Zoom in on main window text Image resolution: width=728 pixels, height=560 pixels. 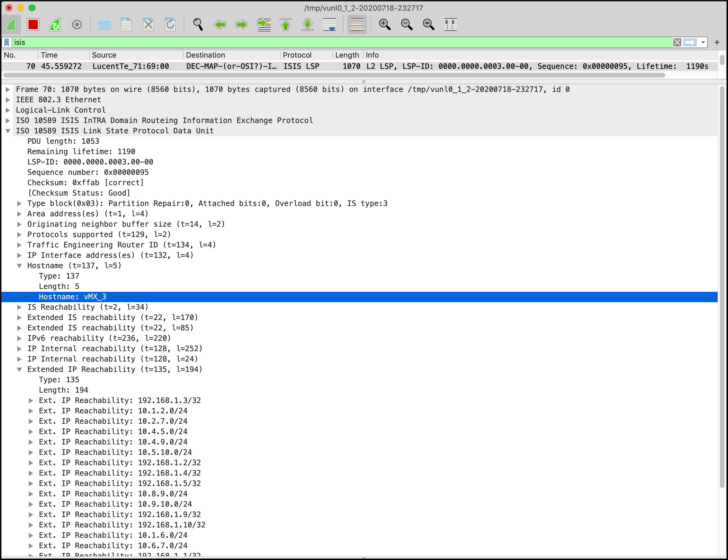[x=385, y=25]
